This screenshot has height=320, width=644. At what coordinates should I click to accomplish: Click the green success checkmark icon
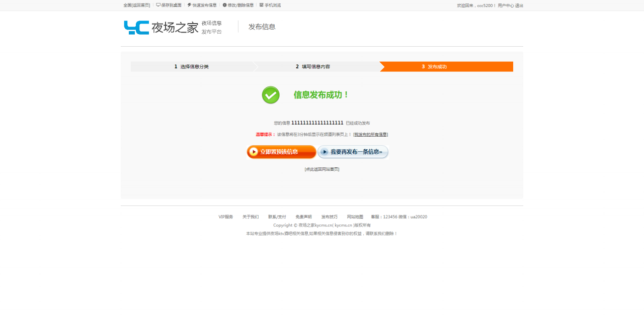271,95
